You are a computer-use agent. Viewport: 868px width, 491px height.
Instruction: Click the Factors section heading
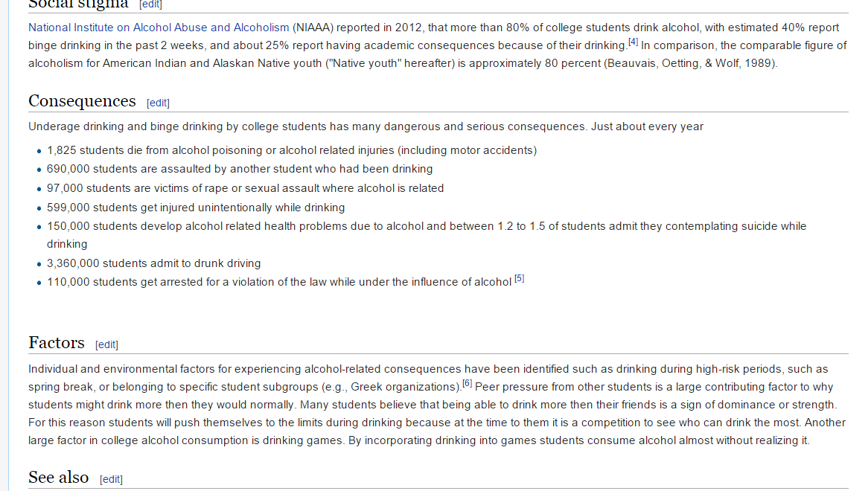pyautogui.click(x=57, y=343)
